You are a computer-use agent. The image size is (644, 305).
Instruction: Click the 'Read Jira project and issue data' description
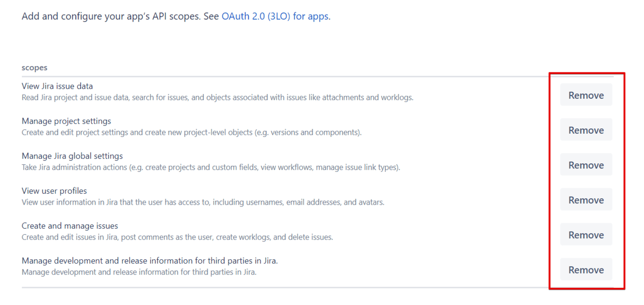coord(217,98)
